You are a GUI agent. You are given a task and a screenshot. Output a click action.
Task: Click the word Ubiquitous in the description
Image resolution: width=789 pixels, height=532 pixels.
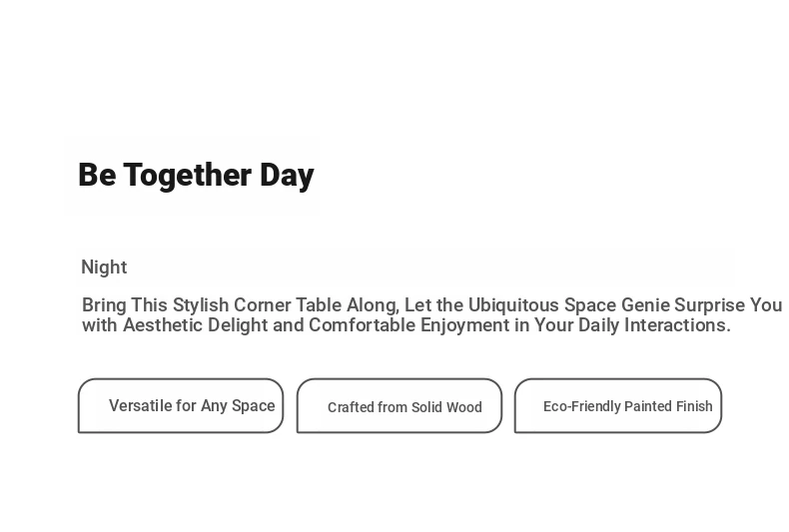pos(513,305)
